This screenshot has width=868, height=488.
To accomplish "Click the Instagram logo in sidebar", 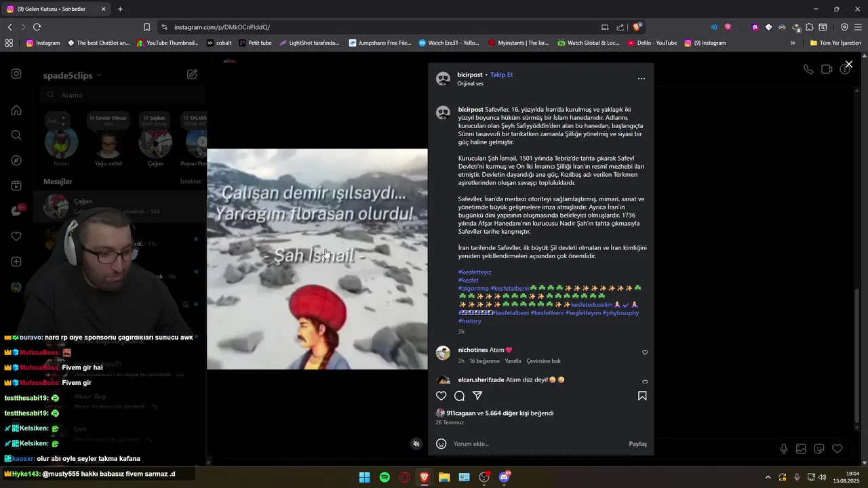I will tap(16, 74).
